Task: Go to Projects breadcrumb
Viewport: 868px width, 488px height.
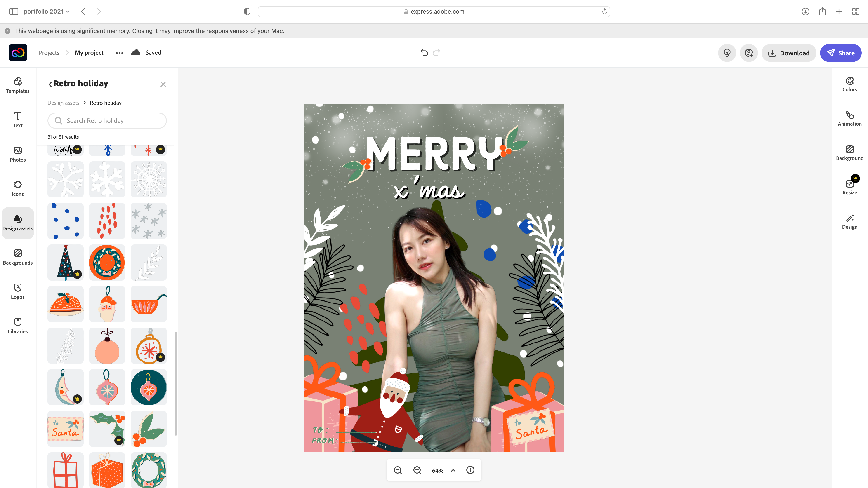Action: coord(49,53)
